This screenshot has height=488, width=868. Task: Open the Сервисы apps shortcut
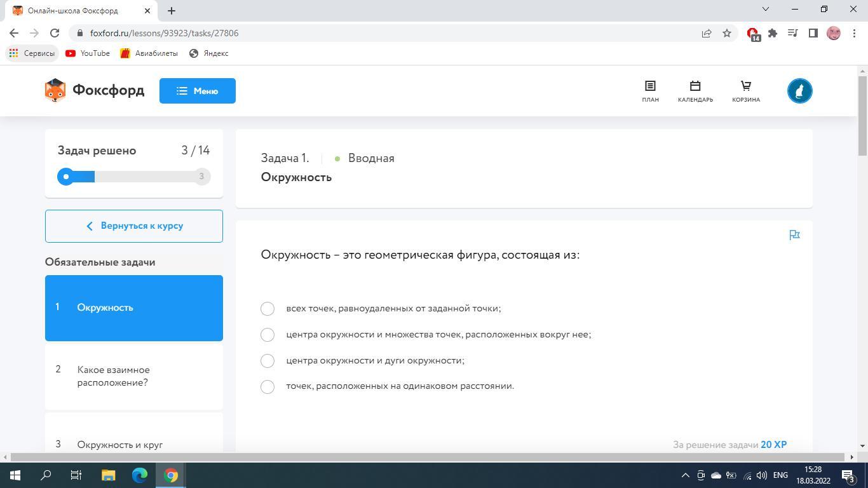(32, 53)
